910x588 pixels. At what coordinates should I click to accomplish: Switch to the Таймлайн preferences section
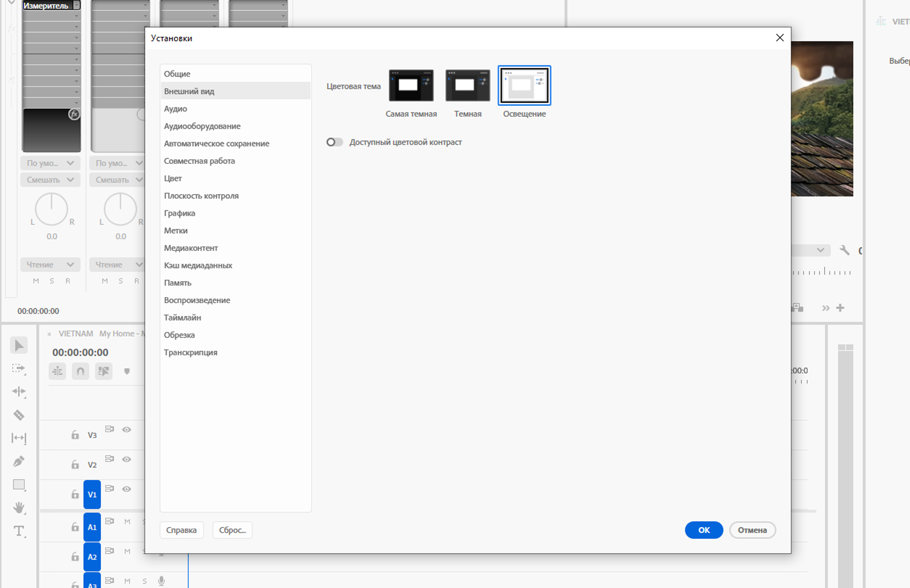[182, 318]
